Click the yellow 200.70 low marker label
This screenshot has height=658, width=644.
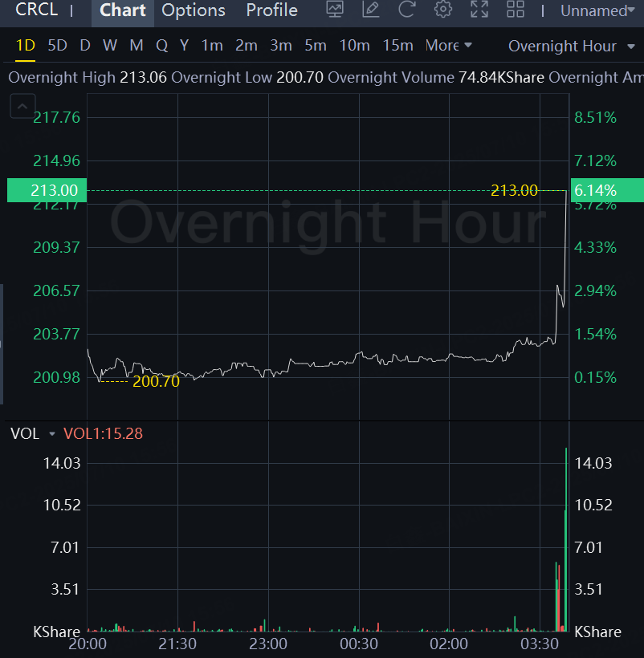156,381
